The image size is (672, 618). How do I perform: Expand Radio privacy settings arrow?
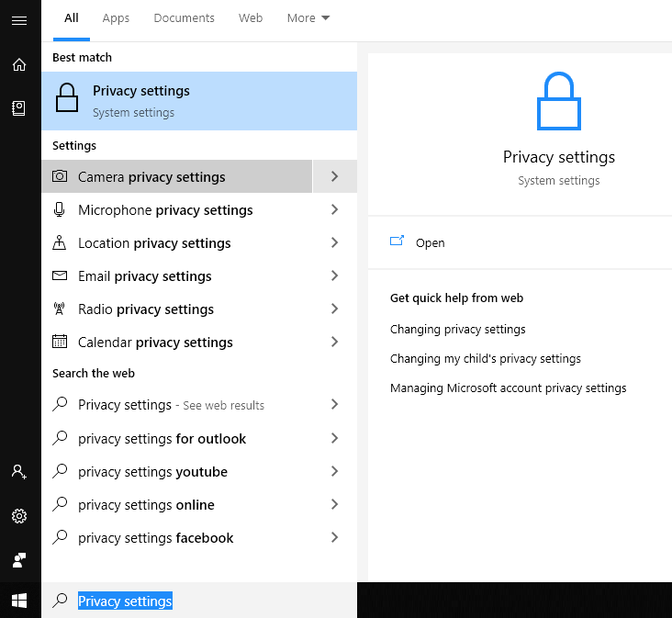[x=335, y=309]
